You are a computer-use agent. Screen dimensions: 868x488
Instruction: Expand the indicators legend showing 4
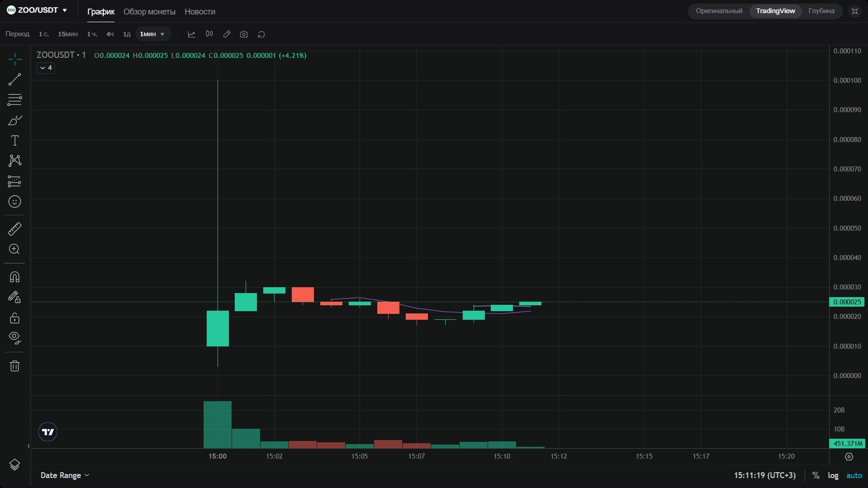point(45,68)
